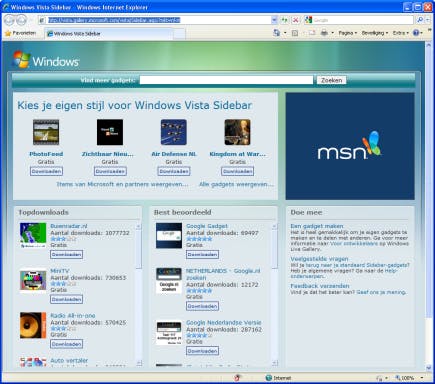Open the Favorieten star button

(x=21, y=33)
